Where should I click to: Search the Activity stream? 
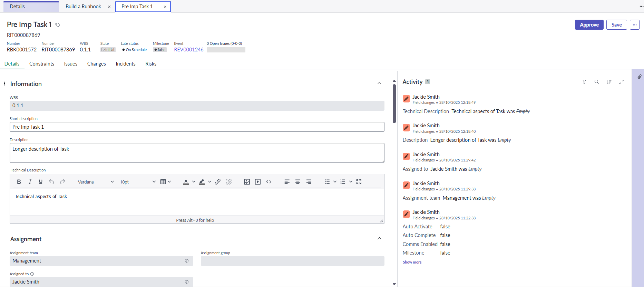(x=597, y=82)
